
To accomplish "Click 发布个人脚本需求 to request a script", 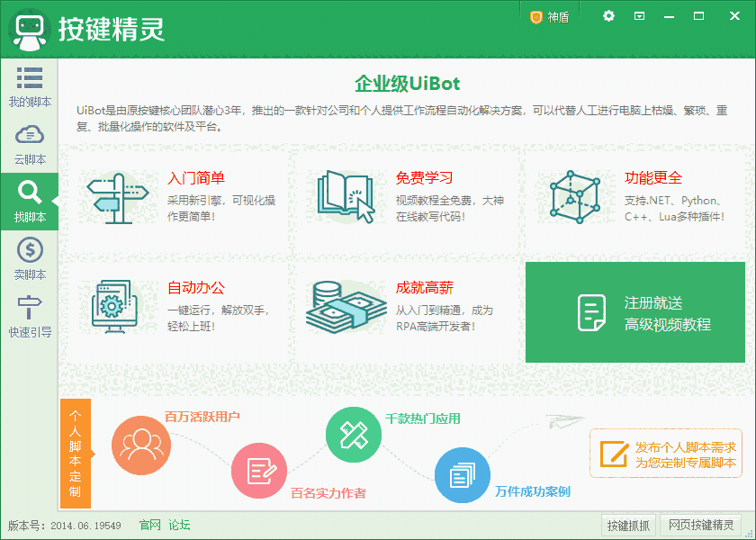I will [666, 454].
